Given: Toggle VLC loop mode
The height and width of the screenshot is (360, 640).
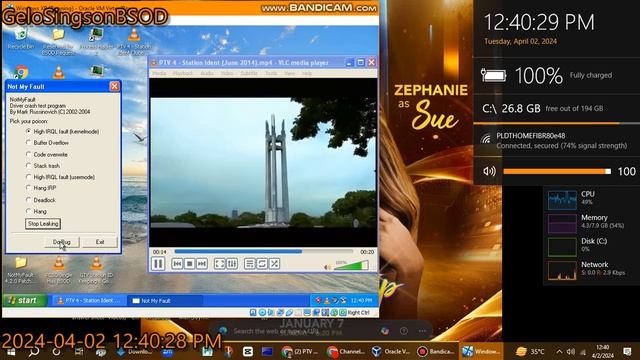Looking at the screenshot, I should pos(262,264).
